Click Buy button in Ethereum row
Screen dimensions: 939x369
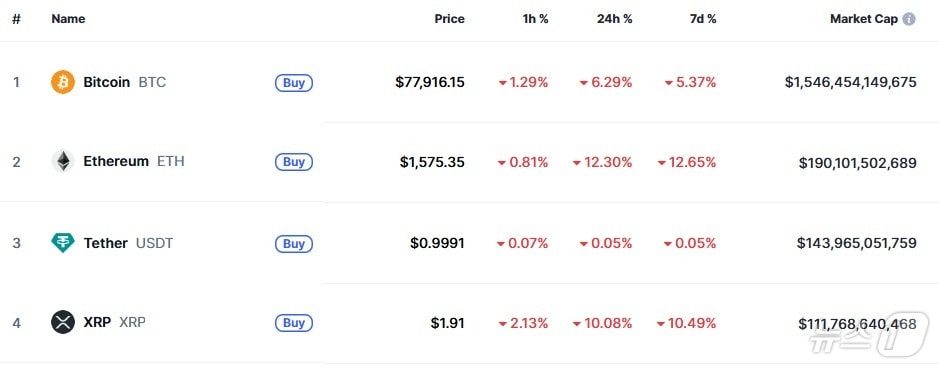[294, 162]
